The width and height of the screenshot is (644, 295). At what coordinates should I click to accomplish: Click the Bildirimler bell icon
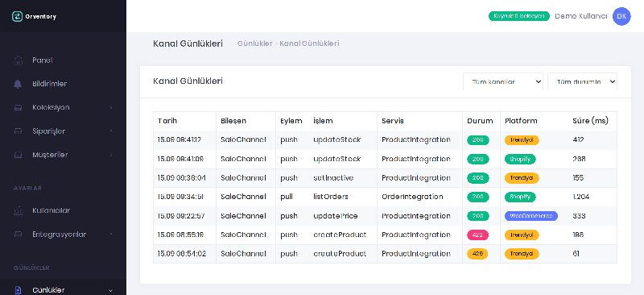click(18, 84)
